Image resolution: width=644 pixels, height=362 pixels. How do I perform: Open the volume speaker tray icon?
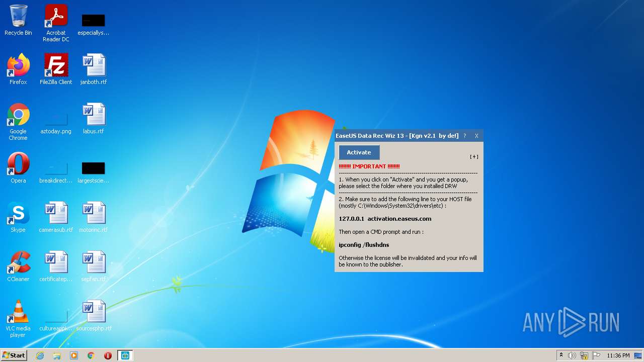point(572,355)
